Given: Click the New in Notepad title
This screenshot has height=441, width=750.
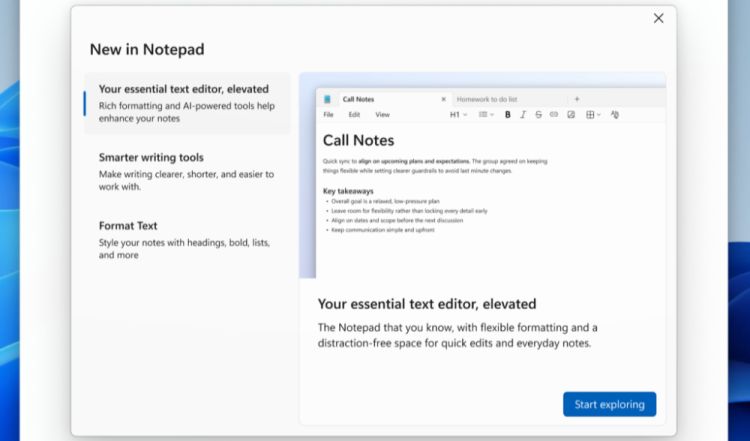Looking at the screenshot, I should click(147, 49).
